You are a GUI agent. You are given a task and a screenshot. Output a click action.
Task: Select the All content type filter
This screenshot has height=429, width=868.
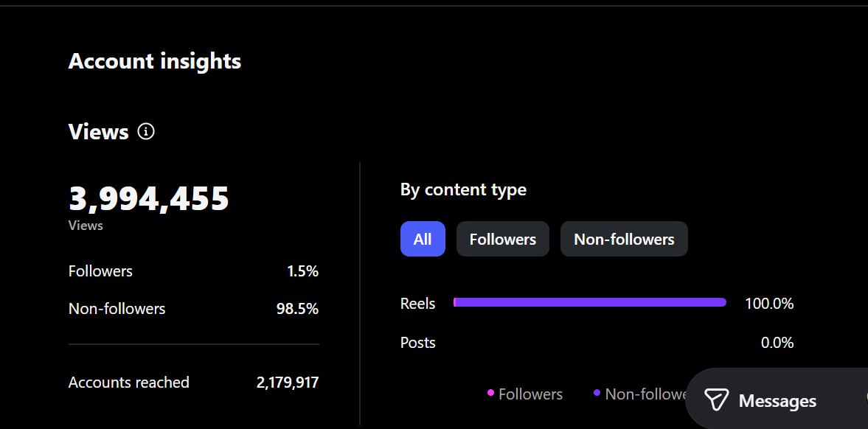[x=423, y=239]
